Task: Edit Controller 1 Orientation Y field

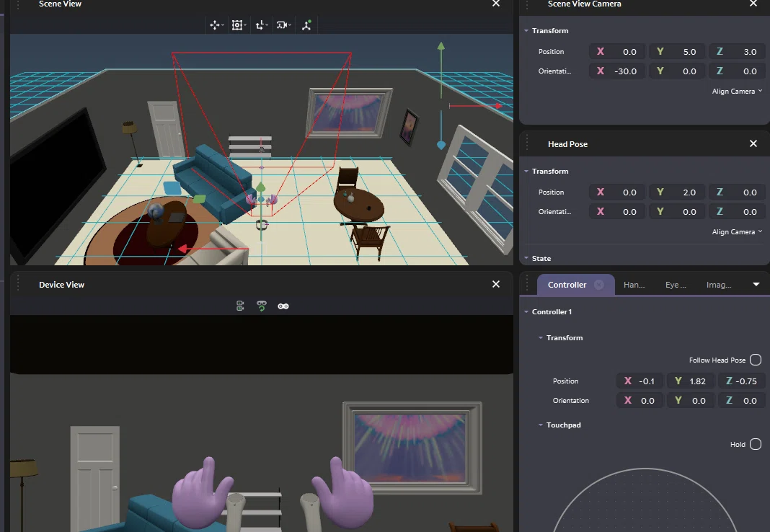Action: (x=691, y=401)
